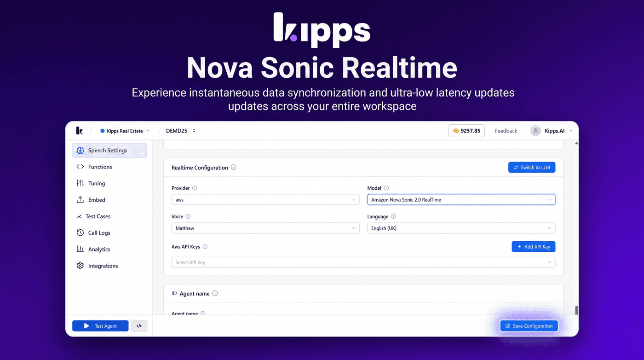Open the Feedback link
The height and width of the screenshot is (360, 644).
[x=506, y=131]
